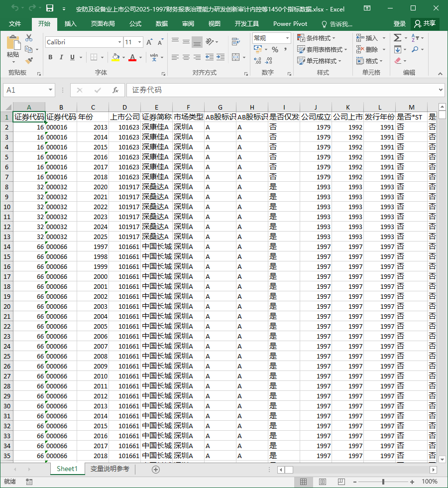
Task: Switch to Page Layout view in status bar
Action: 323,482
